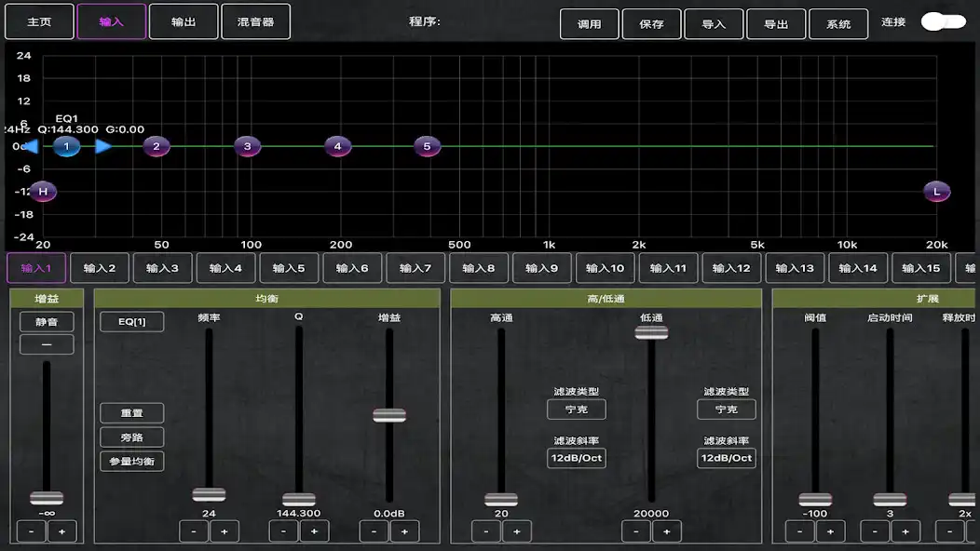Open the 系统 system button

838,24
